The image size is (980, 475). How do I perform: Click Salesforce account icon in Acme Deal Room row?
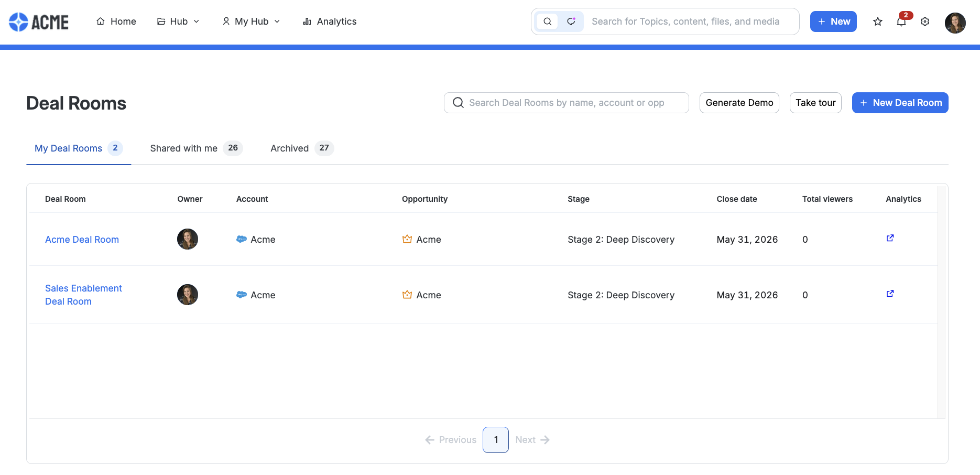(x=242, y=239)
